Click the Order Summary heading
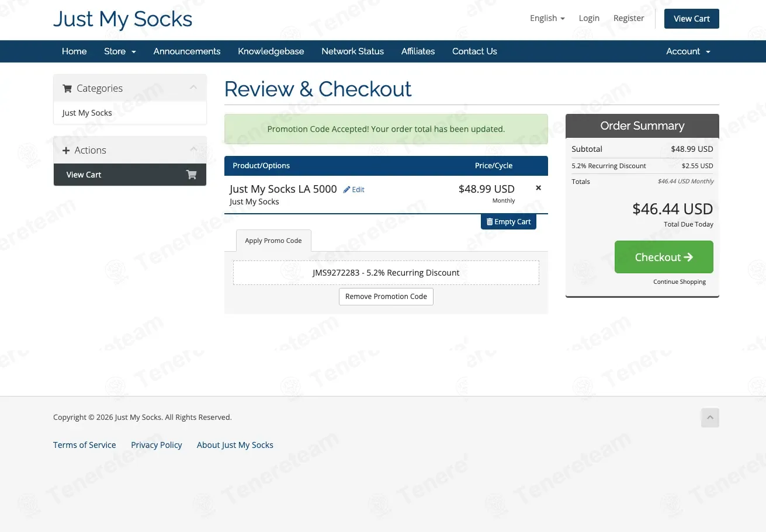Image resolution: width=766 pixels, height=532 pixels. tap(642, 126)
